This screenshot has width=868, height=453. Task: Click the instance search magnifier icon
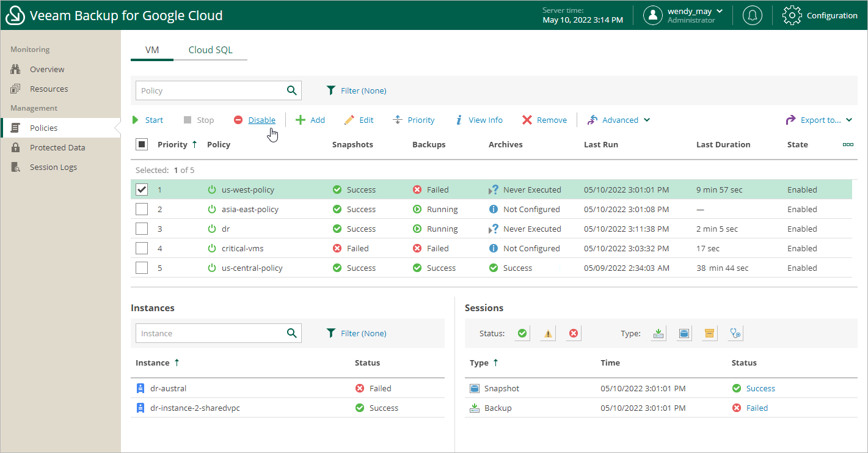pyautogui.click(x=292, y=333)
